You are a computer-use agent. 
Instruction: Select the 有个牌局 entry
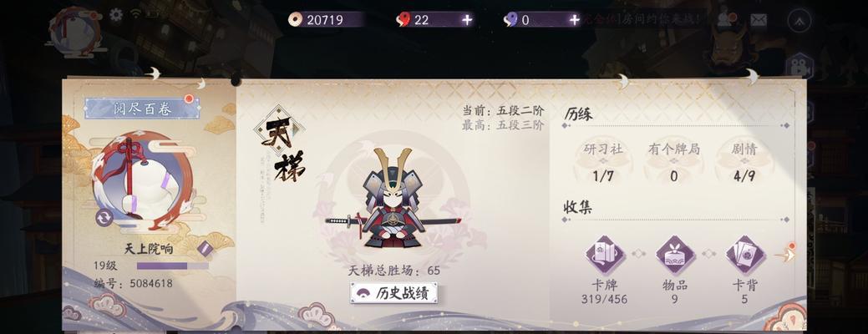pyautogui.click(x=673, y=162)
